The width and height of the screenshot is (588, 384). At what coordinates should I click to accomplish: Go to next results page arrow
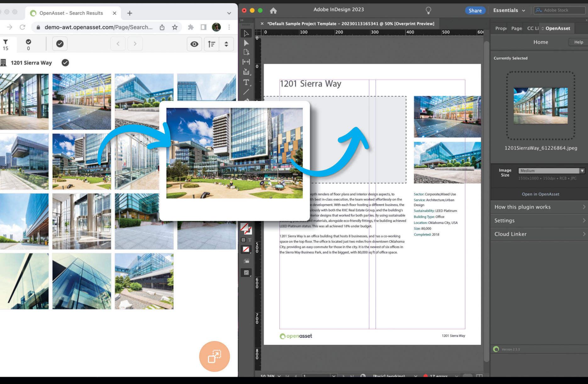(135, 44)
